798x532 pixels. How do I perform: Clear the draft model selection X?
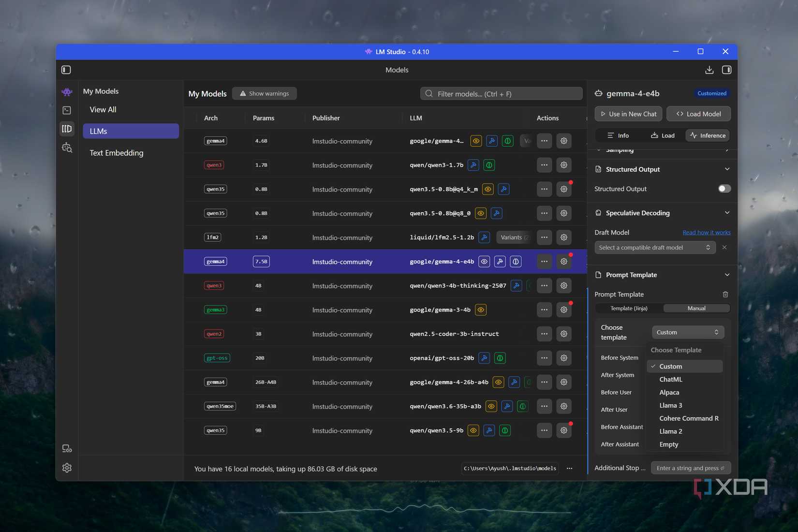coord(724,247)
